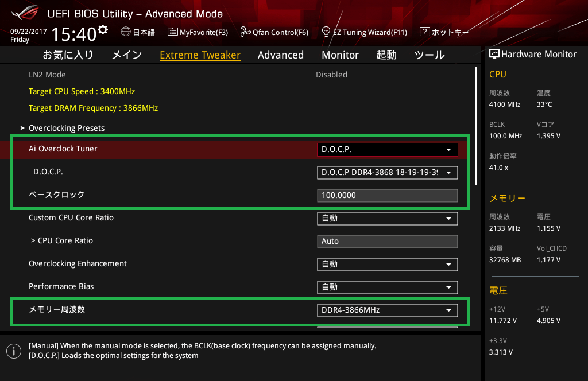588x381 pixels.
Task: Click the memory frequency 2133 MHz value
Action: coord(505,228)
